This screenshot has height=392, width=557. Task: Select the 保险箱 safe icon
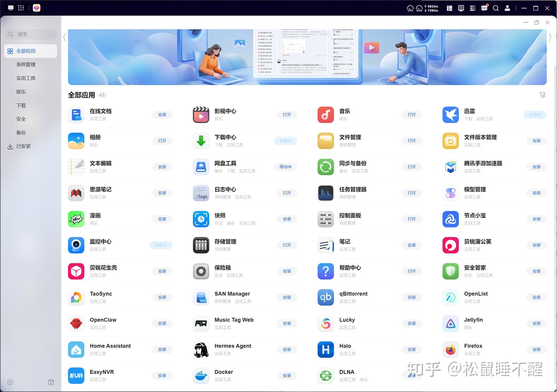coord(201,271)
